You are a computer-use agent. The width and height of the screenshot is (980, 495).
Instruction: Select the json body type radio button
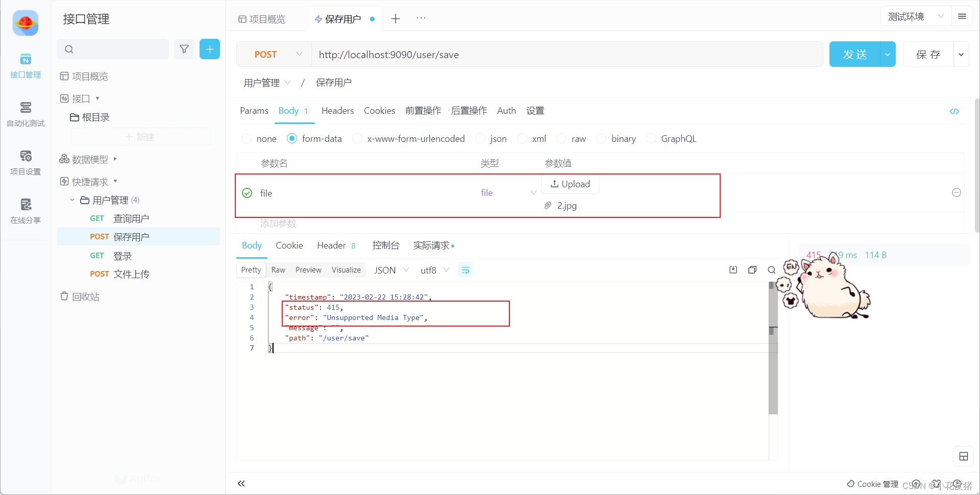click(x=480, y=138)
